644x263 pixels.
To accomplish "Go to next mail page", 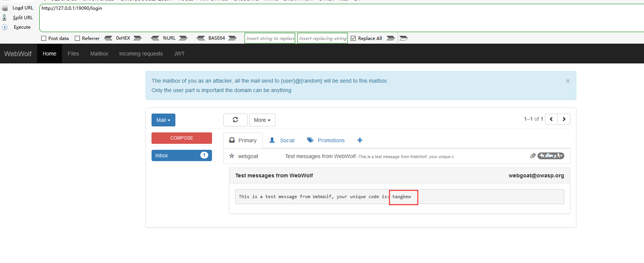I will click(x=564, y=119).
